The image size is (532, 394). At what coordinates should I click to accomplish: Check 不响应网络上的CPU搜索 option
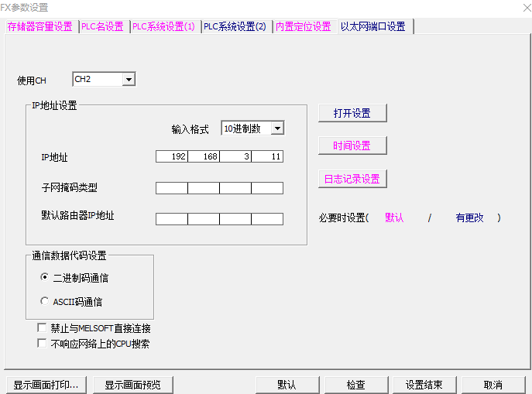click(42, 343)
